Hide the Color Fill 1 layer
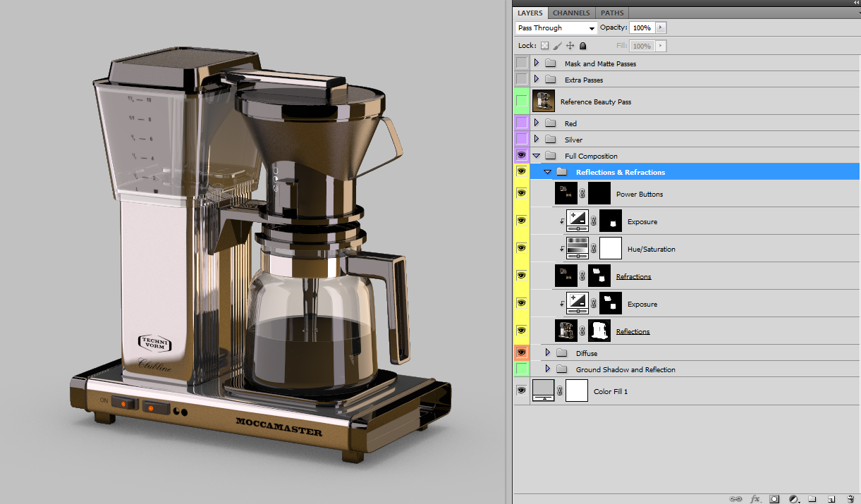Viewport: 861px width, 504px height. [521, 391]
